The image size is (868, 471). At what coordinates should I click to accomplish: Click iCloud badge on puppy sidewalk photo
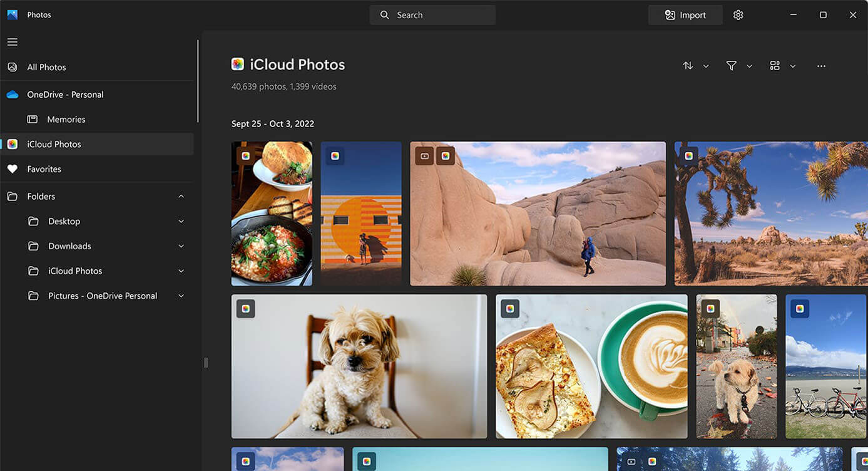(x=710, y=309)
